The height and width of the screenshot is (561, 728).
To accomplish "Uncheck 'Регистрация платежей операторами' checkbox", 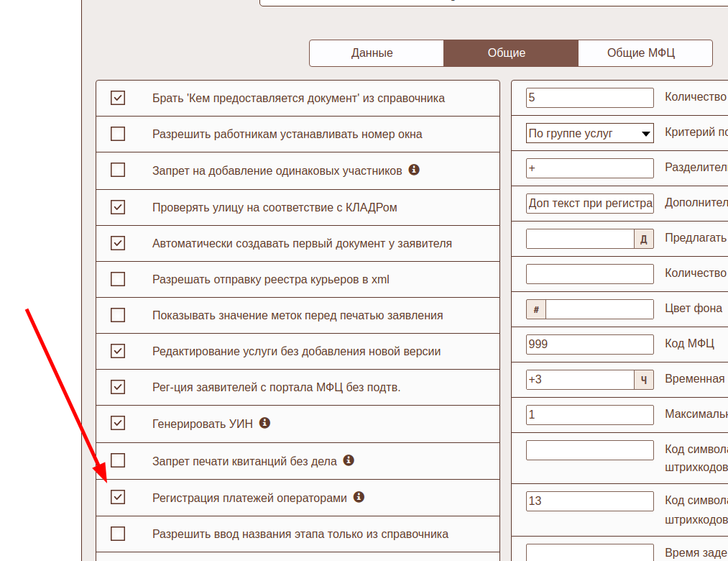I will pyautogui.click(x=118, y=497).
